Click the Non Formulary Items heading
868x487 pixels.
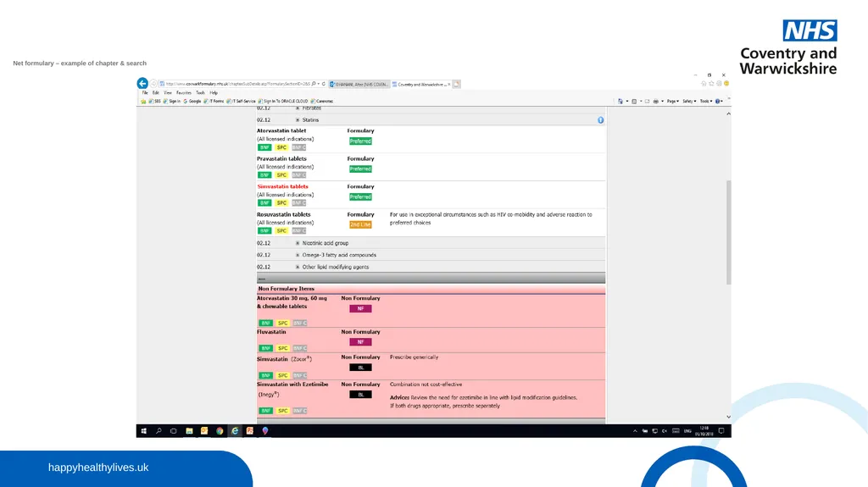(x=287, y=289)
